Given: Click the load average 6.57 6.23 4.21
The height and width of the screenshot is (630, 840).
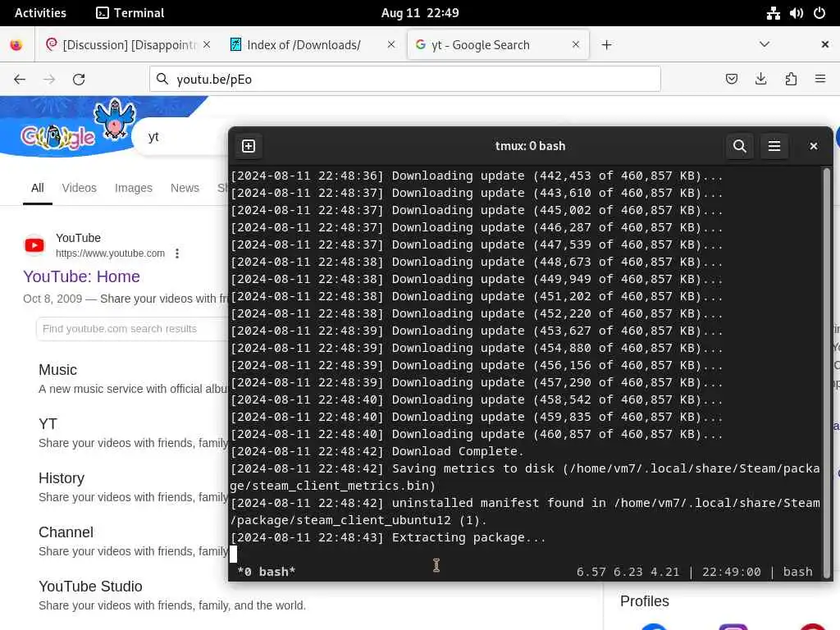Looking at the screenshot, I should pyautogui.click(x=628, y=572).
